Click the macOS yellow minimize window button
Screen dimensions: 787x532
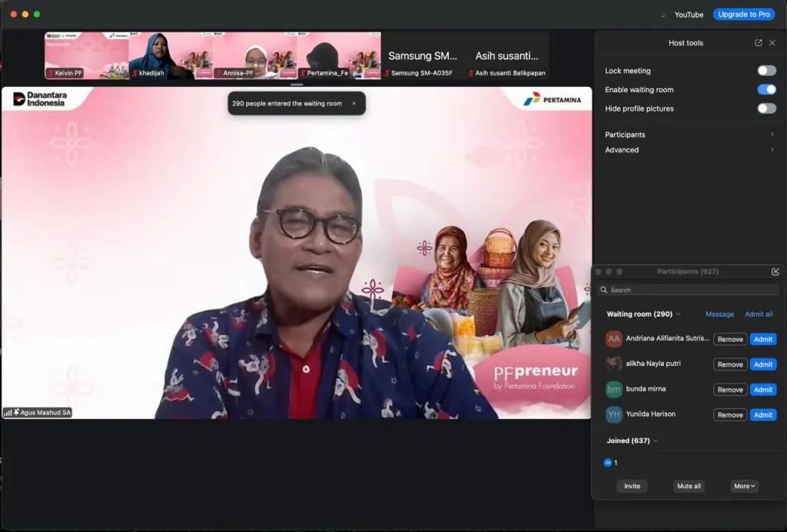click(25, 14)
